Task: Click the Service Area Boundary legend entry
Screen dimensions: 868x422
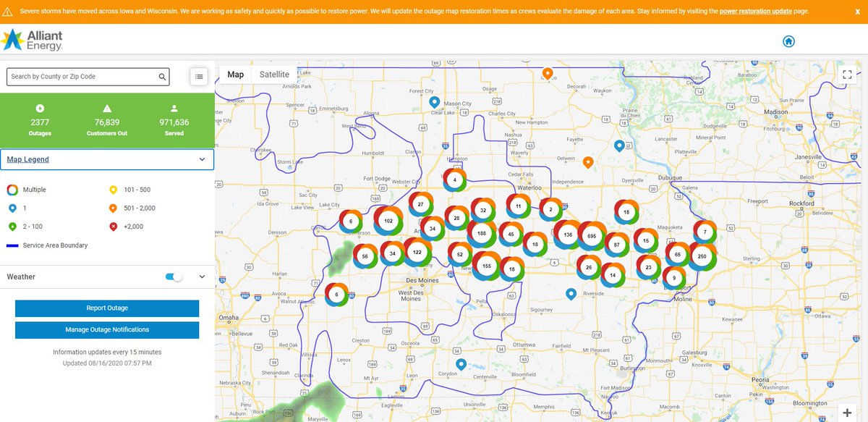Action: click(x=47, y=245)
